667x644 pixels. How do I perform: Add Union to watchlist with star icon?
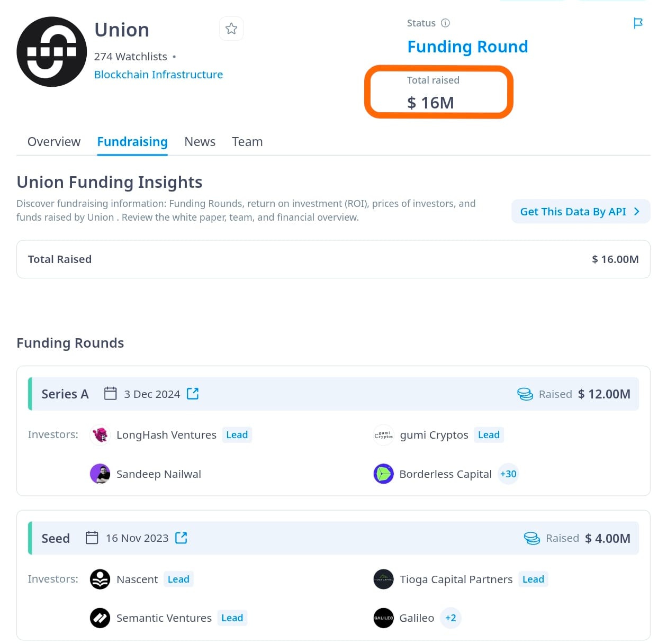coord(231,29)
